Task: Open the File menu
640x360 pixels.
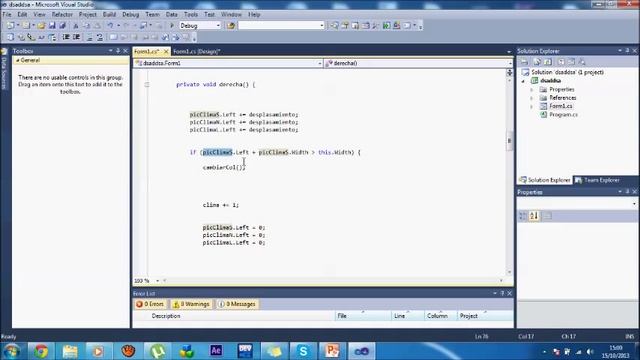Action: click(x=7, y=14)
